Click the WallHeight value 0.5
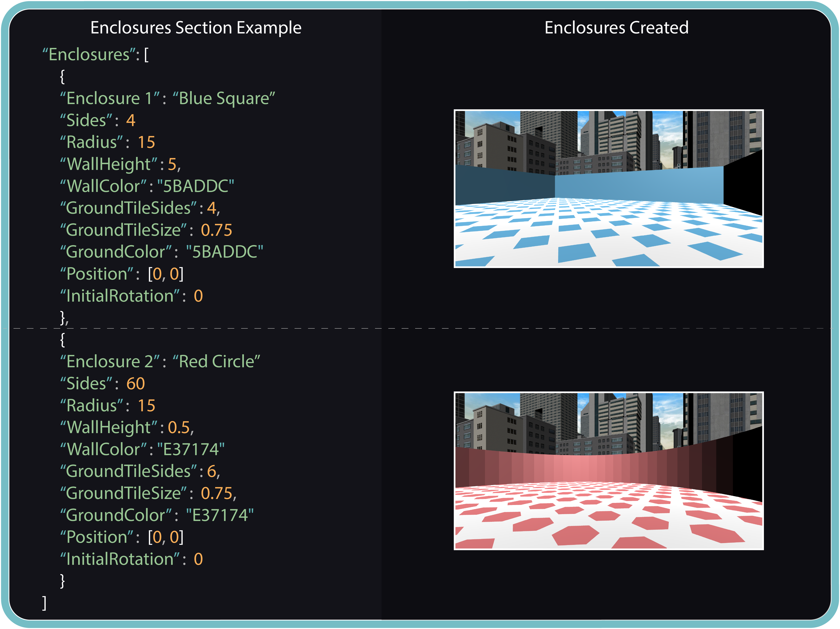 tap(179, 428)
